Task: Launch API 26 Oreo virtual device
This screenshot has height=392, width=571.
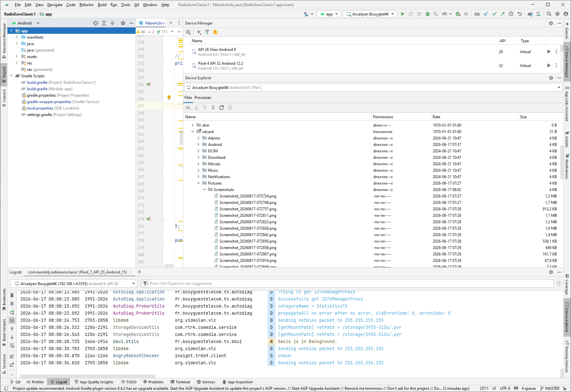Action: point(549,52)
